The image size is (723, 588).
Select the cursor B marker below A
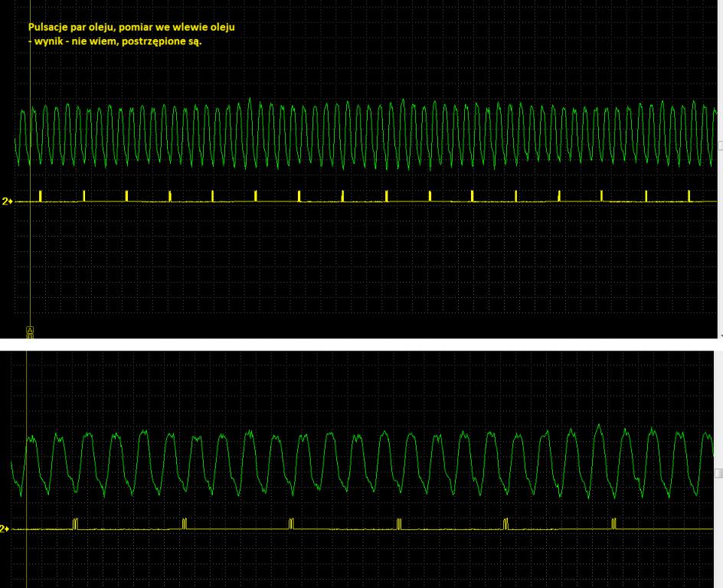(30, 335)
